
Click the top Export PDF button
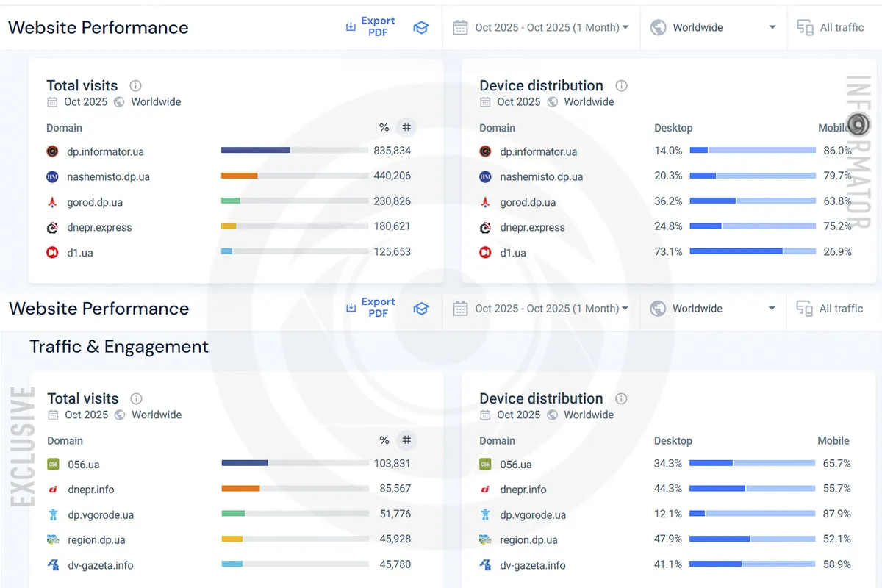coord(370,27)
